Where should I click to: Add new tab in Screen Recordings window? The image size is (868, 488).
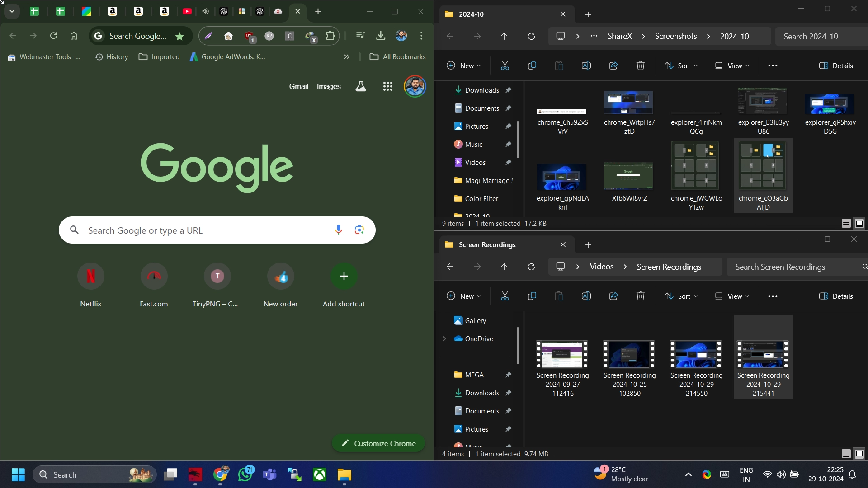tap(588, 244)
